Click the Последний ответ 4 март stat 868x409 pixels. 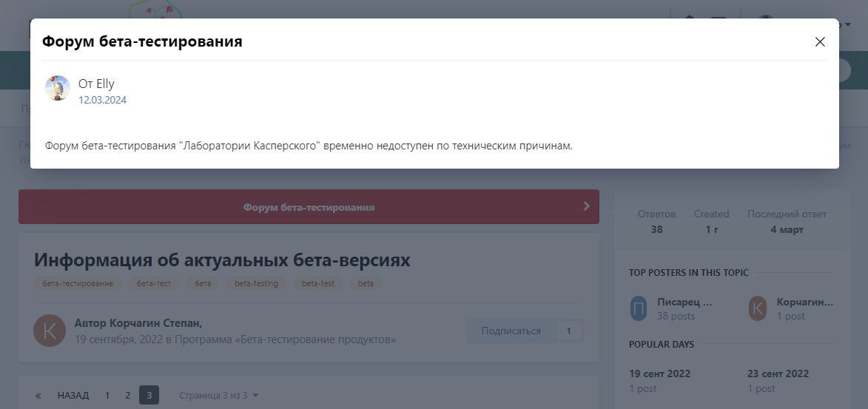pos(787,221)
